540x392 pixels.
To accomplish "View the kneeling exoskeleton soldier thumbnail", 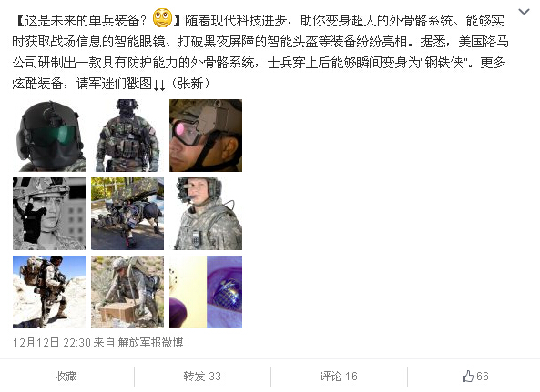I will pyautogui.click(x=49, y=292).
